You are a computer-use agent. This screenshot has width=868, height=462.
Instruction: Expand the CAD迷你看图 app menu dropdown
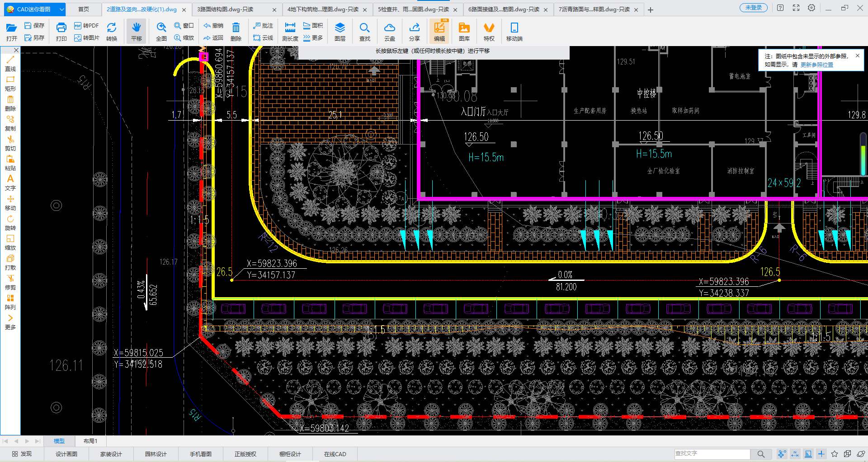point(62,9)
